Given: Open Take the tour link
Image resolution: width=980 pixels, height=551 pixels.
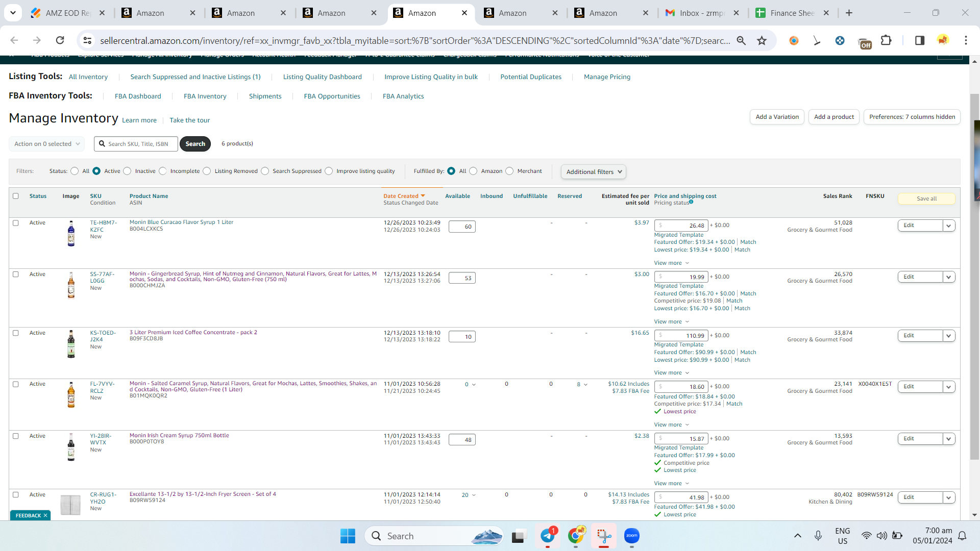Looking at the screenshot, I should [x=190, y=120].
